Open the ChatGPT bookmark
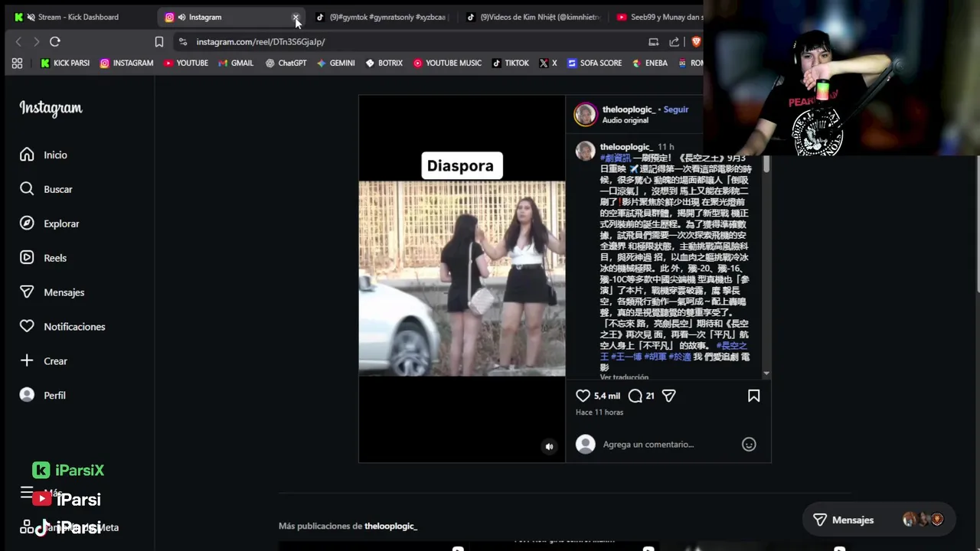Viewport: 980px width, 551px height. [x=286, y=63]
